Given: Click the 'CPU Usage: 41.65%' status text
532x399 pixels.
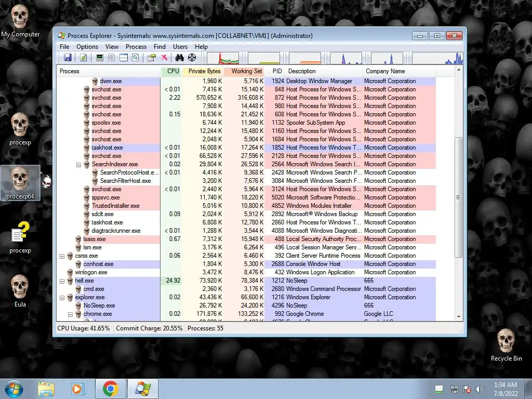Looking at the screenshot, I should click(84, 328).
